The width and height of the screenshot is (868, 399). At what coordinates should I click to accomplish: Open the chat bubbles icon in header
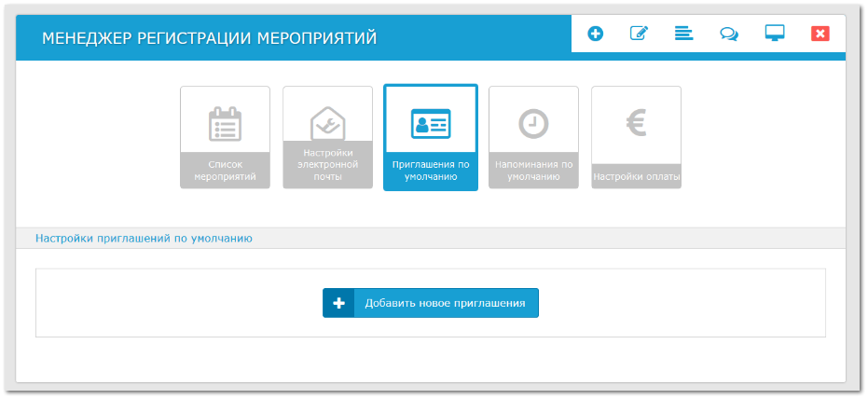728,34
